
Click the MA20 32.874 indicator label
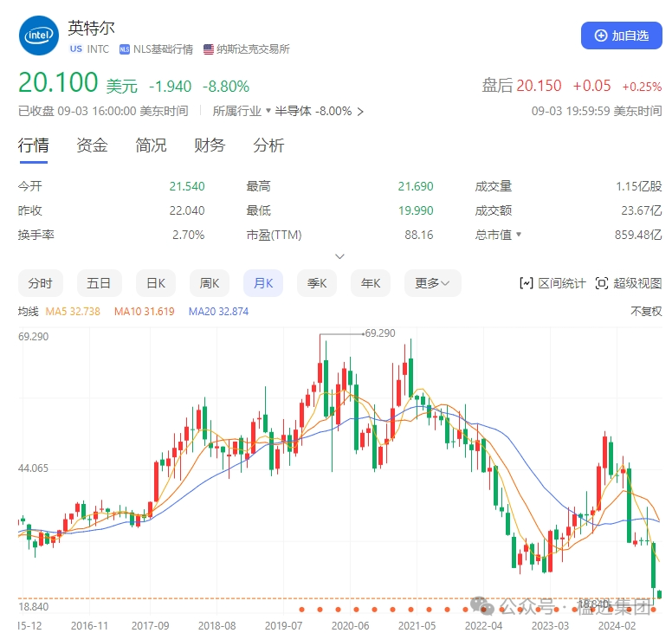(218, 312)
